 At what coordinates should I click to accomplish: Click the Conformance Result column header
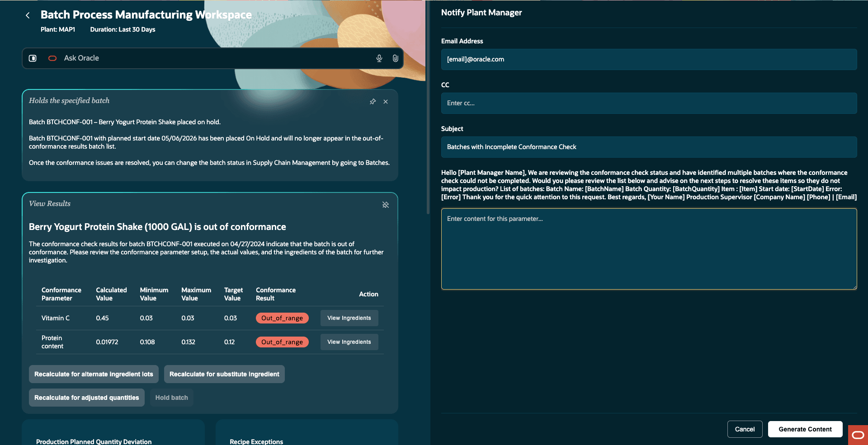276,294
